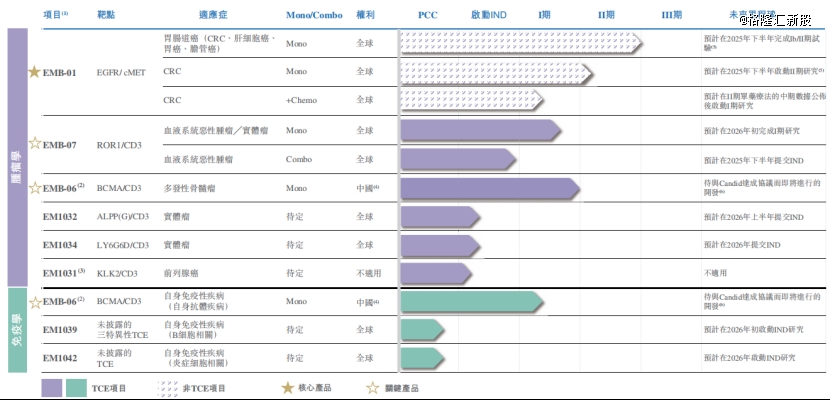The image size is (830, 400).
Task: Click the III期 stage header
Action: pos(672,15)
